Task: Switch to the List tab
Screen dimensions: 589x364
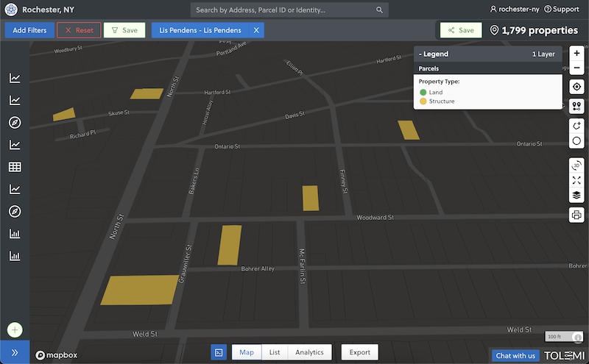Action: [x=274, y=352]
